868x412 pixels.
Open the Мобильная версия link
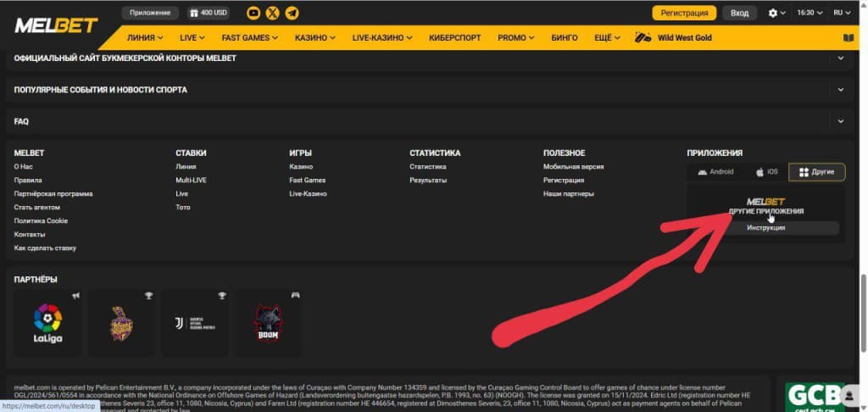click(x=574, y=167)
